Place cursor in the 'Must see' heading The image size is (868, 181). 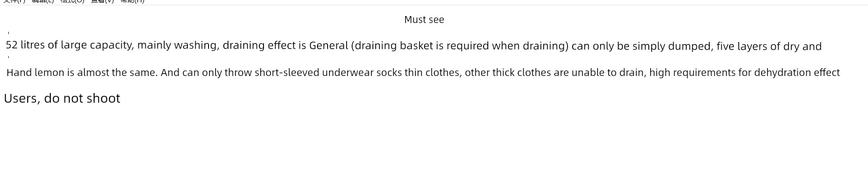tap(424, 20)
